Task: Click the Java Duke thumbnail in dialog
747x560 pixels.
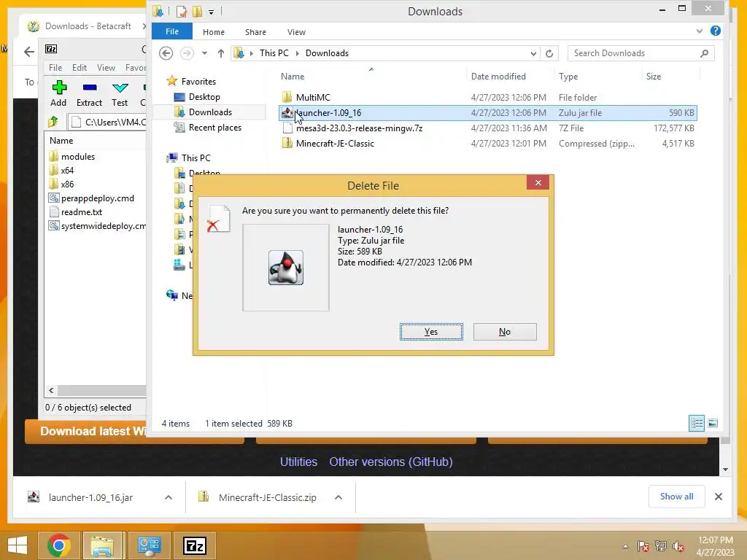Action: [x=286, y=268]
